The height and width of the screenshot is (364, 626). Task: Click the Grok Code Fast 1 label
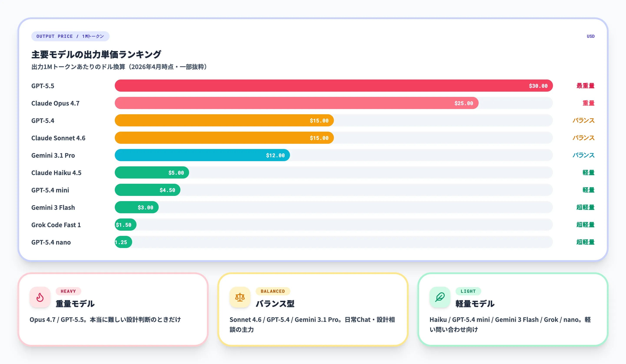pyautogui.click(x=56, y=225)
